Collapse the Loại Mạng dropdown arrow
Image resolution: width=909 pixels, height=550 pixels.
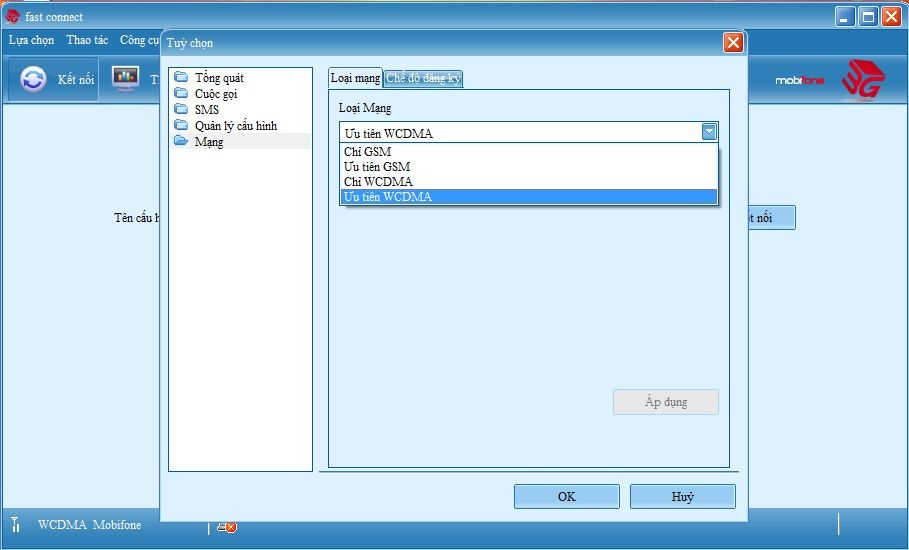[709, 132]
